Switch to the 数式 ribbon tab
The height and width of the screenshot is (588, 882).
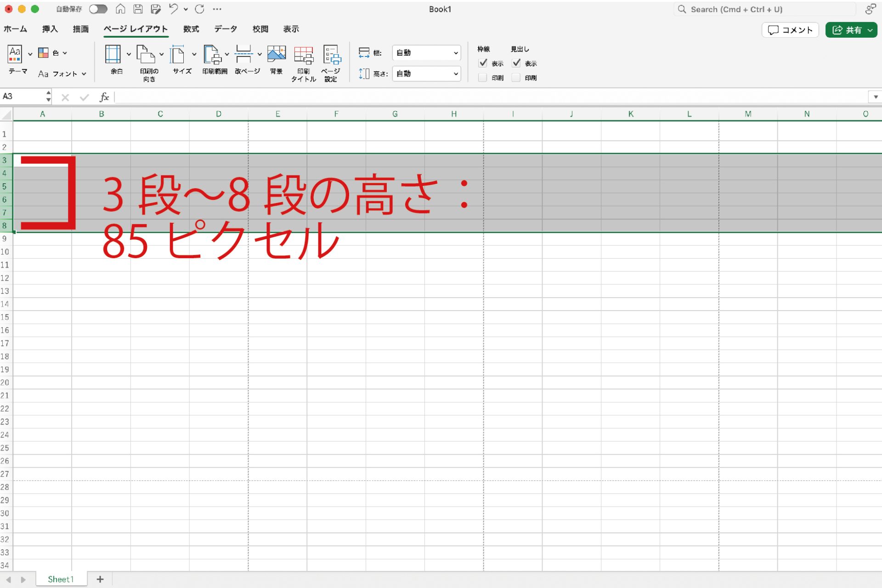pyautogui.click(x=191, y=29)
